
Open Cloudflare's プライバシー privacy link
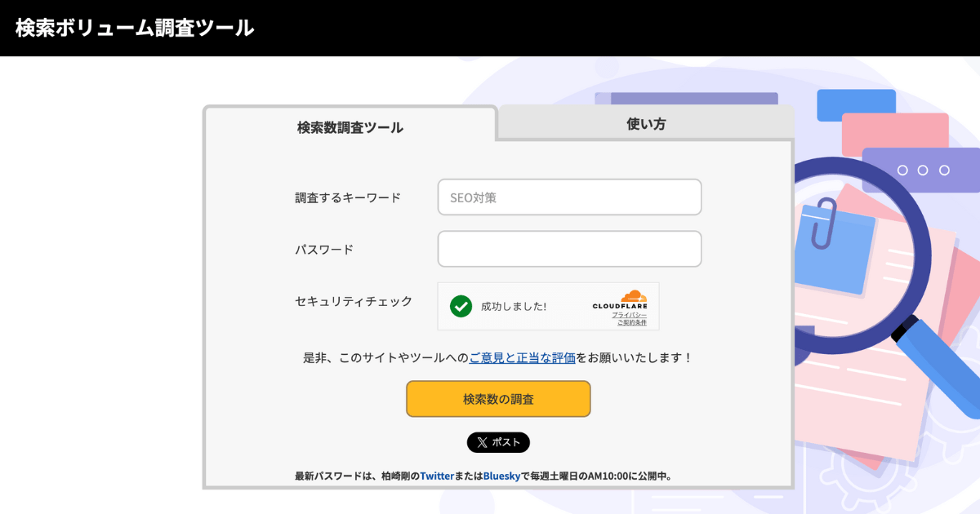629,312
